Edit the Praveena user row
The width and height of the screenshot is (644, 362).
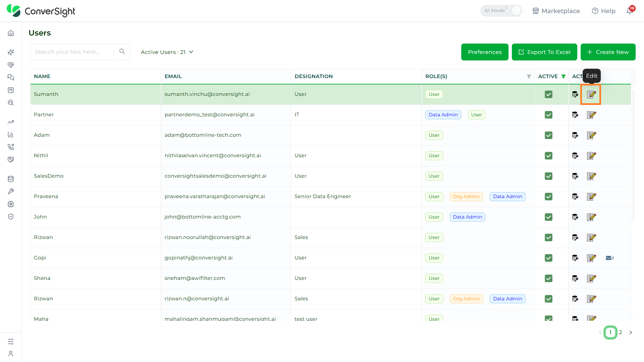point(591,197)
